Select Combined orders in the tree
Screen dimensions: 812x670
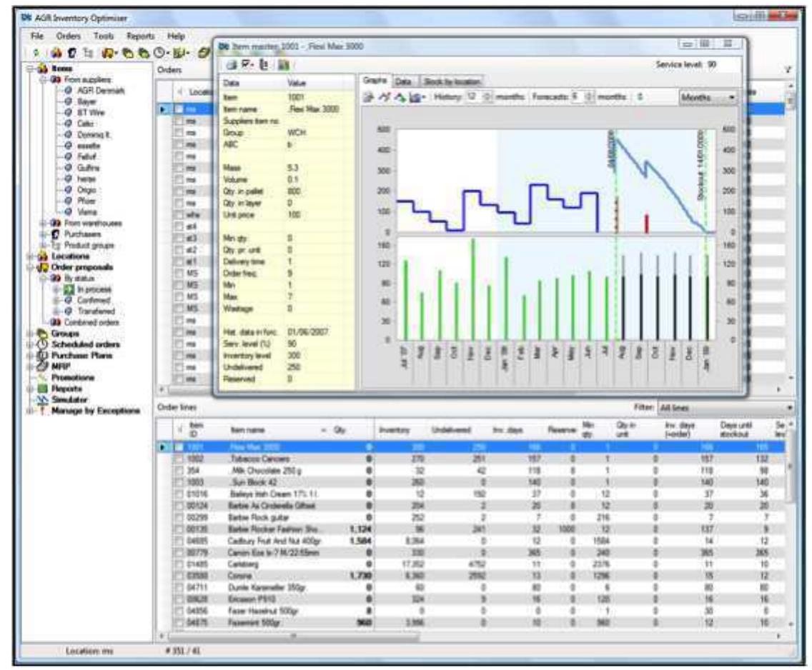[x=91, y=322]
